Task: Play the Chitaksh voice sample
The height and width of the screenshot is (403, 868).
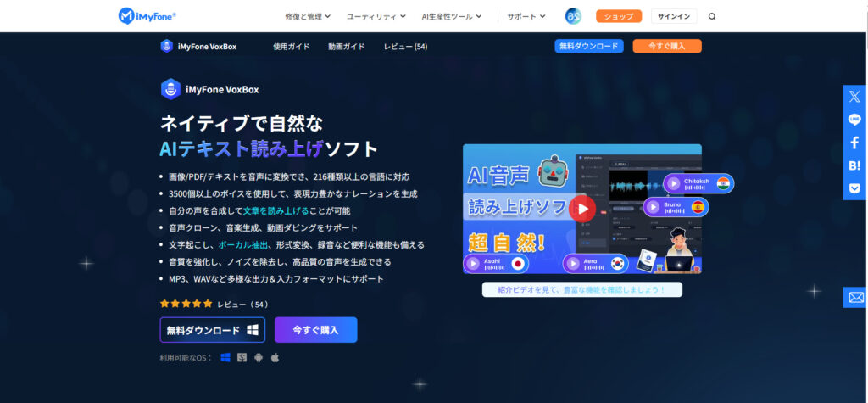Action: click(674, 183)
